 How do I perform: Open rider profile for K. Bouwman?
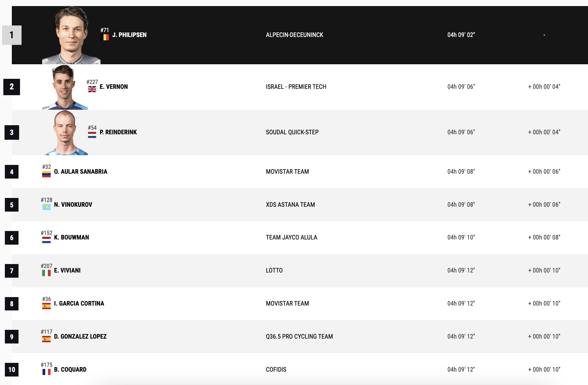[72, 237]
